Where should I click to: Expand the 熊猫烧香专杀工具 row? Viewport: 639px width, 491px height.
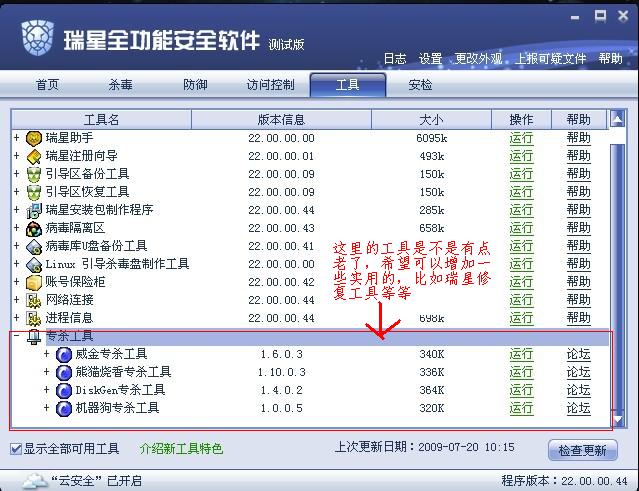(46, 372)
